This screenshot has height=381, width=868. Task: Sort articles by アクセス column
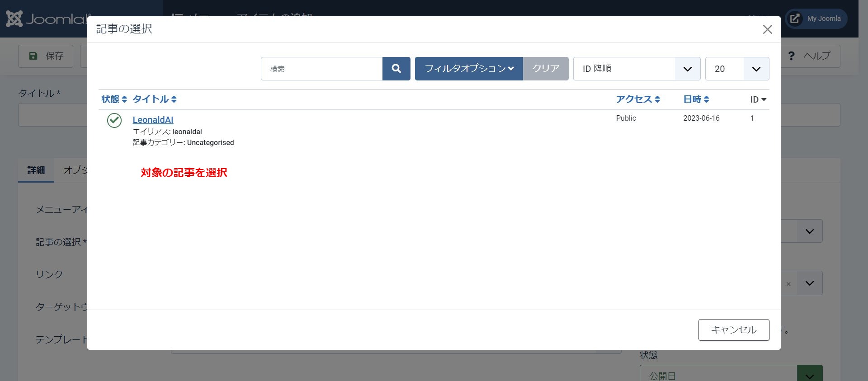click(x=637, y=99)
